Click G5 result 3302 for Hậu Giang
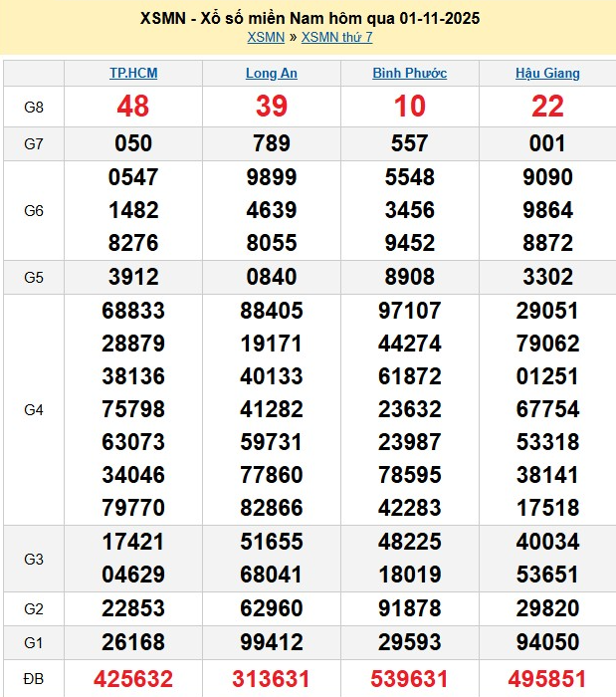Viewport: 616px width, 697px height. pos(547,277)
